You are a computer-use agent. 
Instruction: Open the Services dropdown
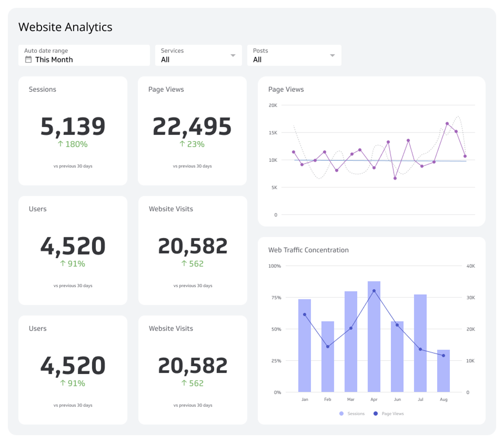tap(232, 55)
